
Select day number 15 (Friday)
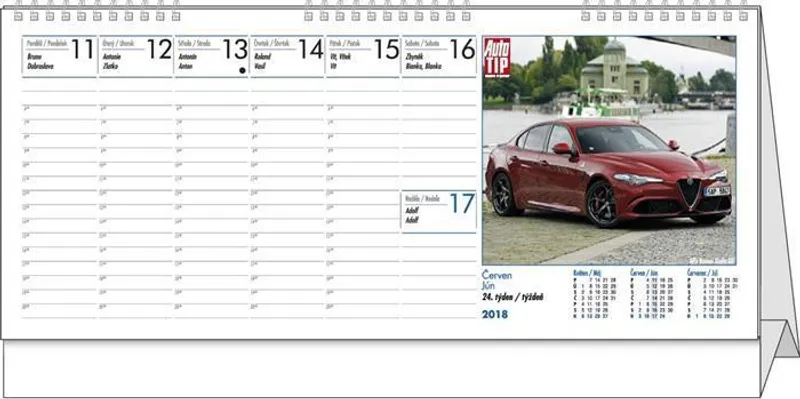pyautogui.click(x=386, y=49)
